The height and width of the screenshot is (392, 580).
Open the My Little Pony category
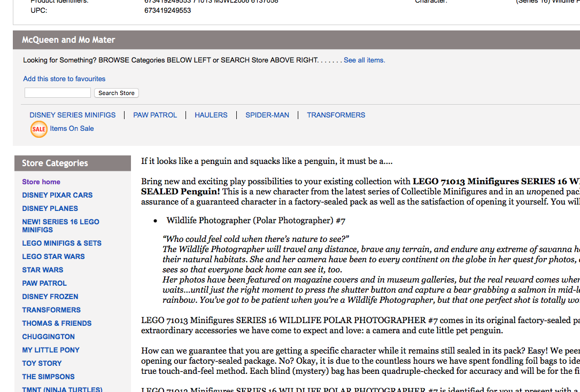[51, 350]
